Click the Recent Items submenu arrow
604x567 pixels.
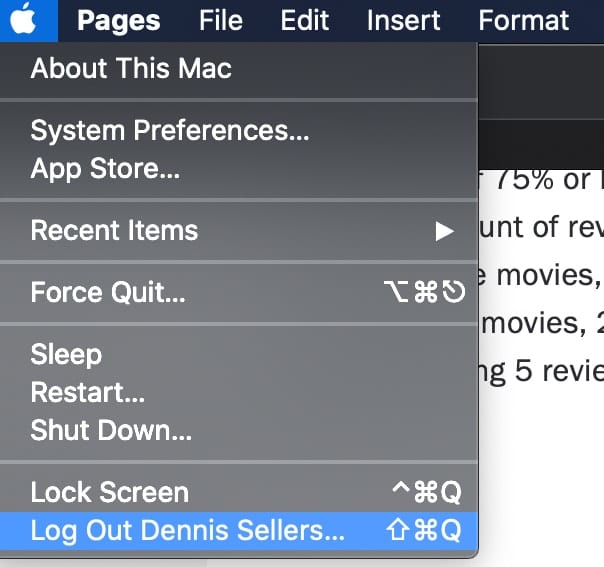coord(444,232)
